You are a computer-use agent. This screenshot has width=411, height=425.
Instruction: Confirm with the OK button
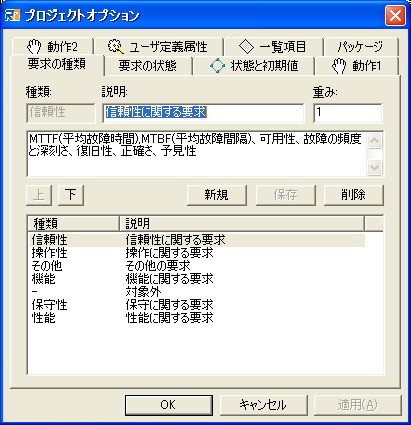click(x=169, y=405)
